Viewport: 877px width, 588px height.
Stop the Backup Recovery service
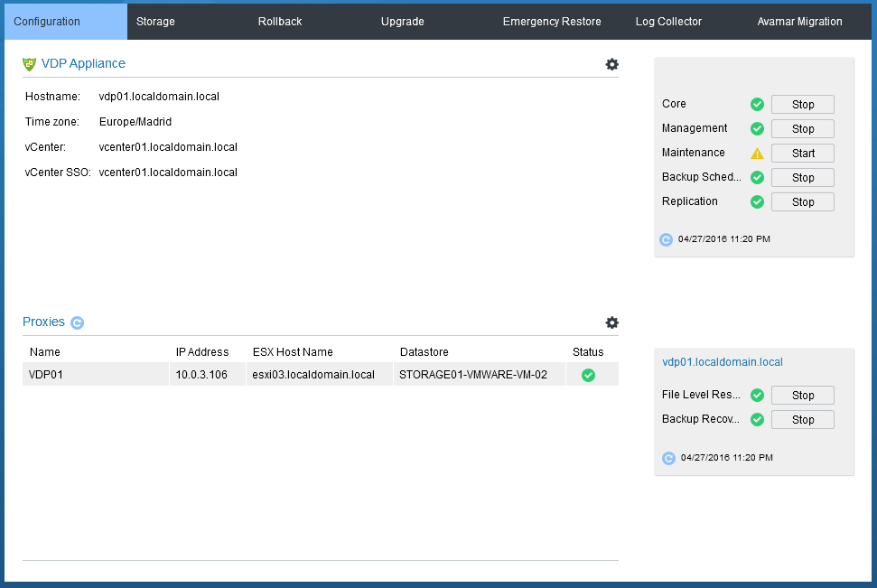803,420
